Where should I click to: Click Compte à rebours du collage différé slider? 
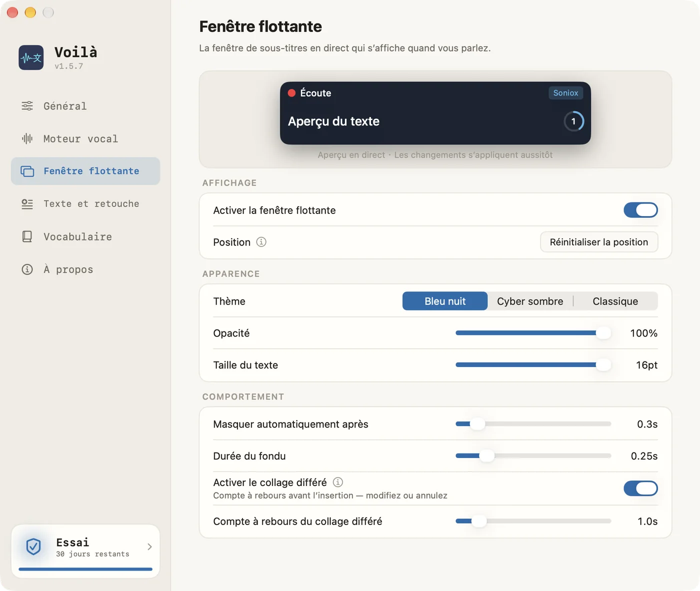pyautogui.click(x=533, y=521)
